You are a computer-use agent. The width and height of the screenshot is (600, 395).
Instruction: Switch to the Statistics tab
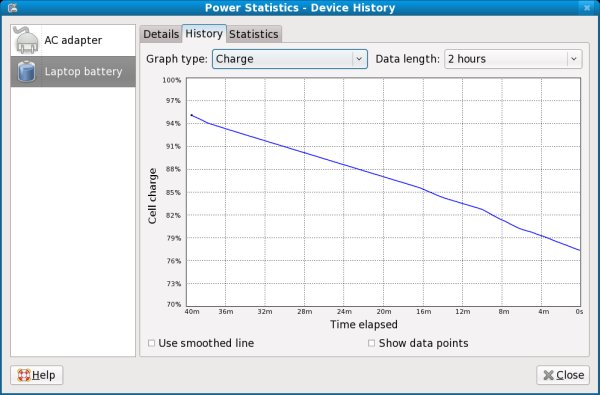[x=254, y=34]
